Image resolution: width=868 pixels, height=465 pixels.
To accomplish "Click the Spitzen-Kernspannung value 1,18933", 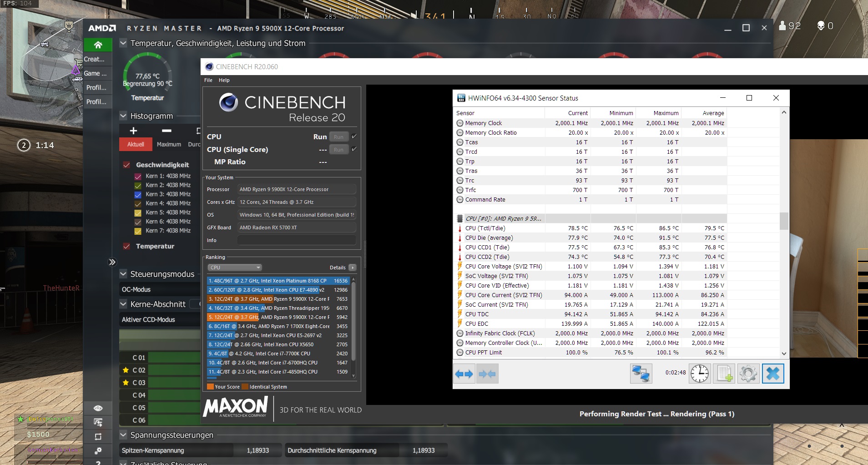I will tap(258, 450).
